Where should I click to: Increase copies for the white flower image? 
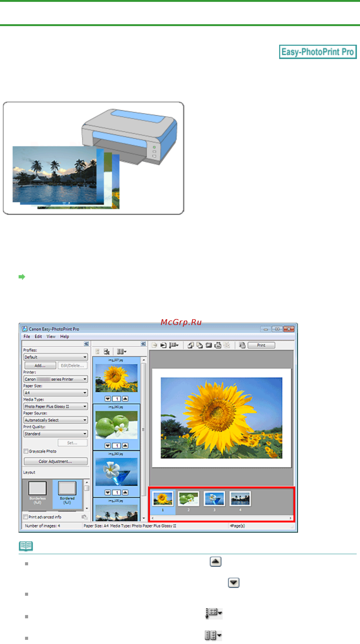tap(125, 492)
